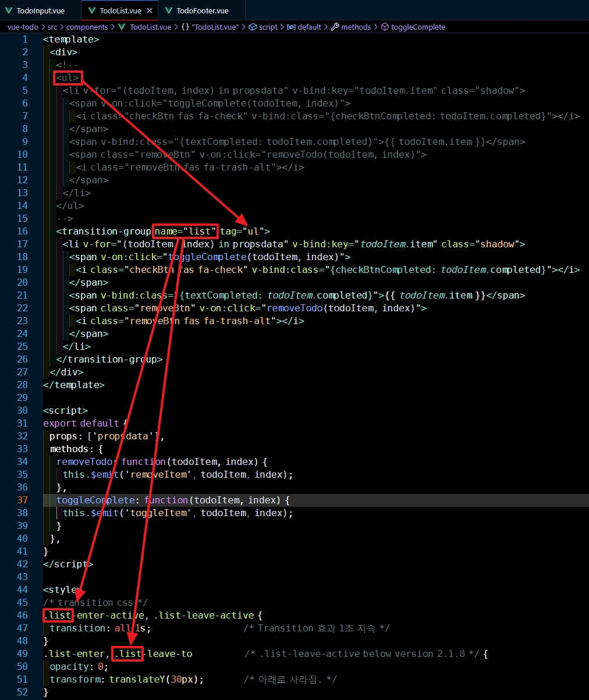Click line number 37 in gutter
This screenshot has height=700, width=589.
pos(23,500)
